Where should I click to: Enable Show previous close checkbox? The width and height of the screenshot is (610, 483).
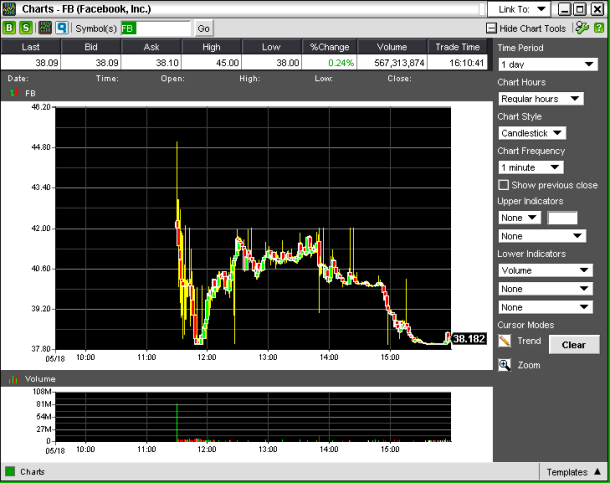coord(503,185)
